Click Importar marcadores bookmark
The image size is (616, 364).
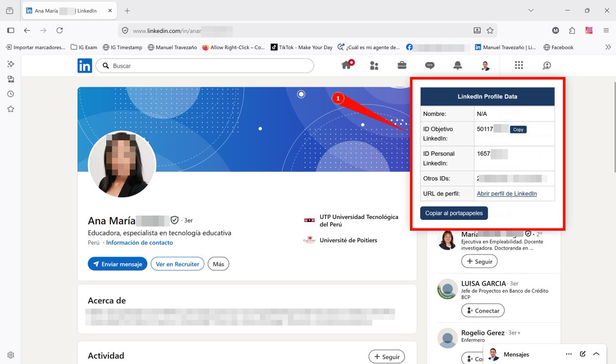tap(35, 47)
